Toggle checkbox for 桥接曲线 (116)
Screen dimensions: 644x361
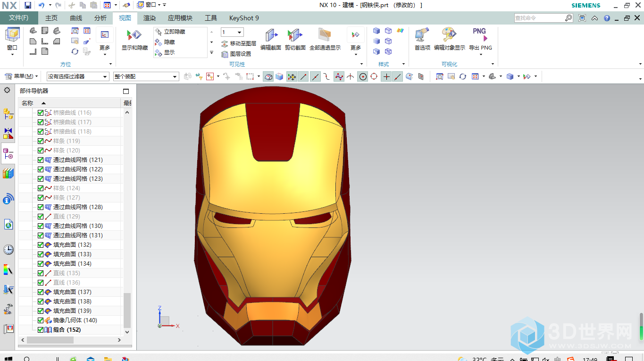[x=40, y=113]
